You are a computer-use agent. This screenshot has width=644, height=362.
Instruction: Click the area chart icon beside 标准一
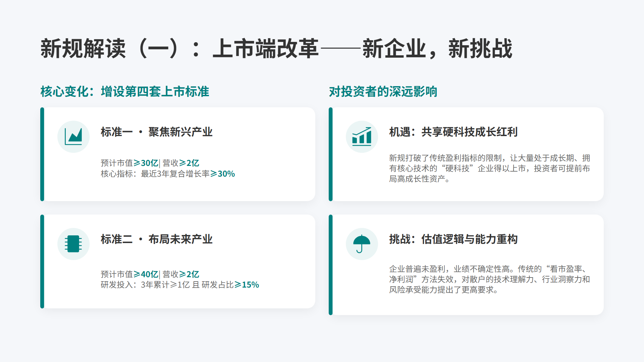73,137
